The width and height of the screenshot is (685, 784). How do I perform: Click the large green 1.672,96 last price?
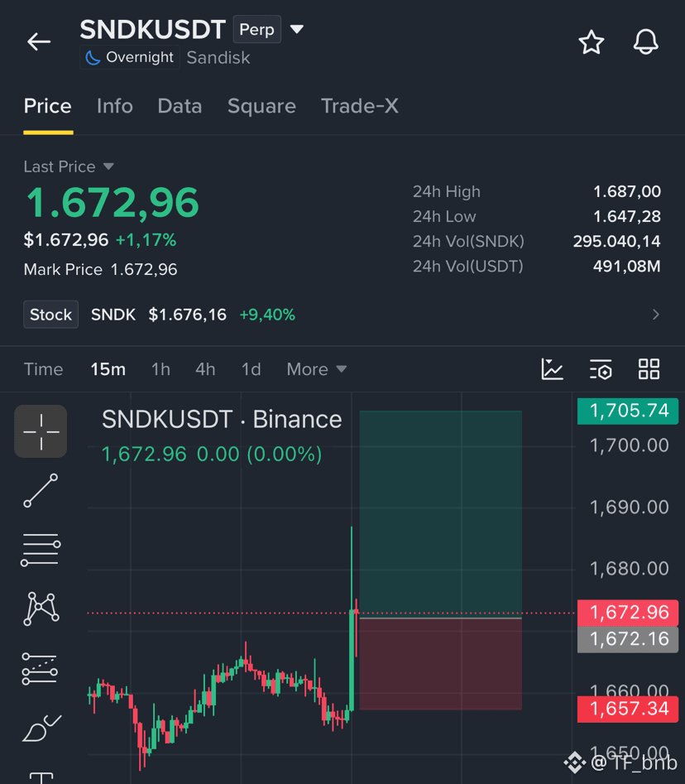click(113, 203)
